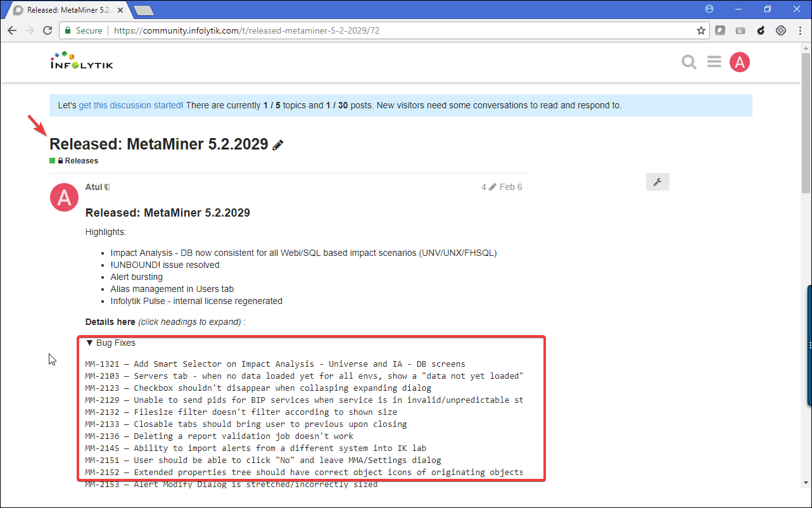Click the gray ampersand extension icon
The width and height of the screenshot is (812, 508).
[x=740, y=30]
